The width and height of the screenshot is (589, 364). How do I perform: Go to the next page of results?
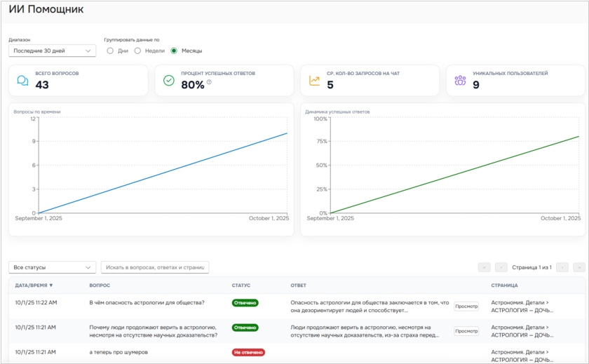562,267
